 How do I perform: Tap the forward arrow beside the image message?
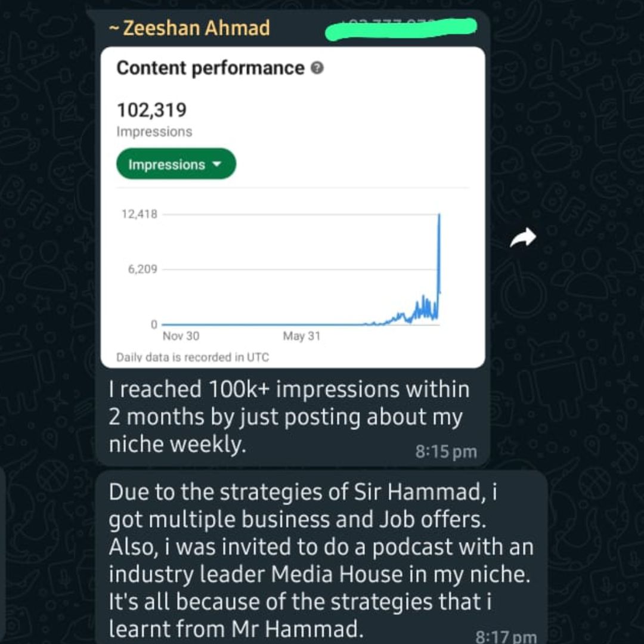(x=523, y=238)
